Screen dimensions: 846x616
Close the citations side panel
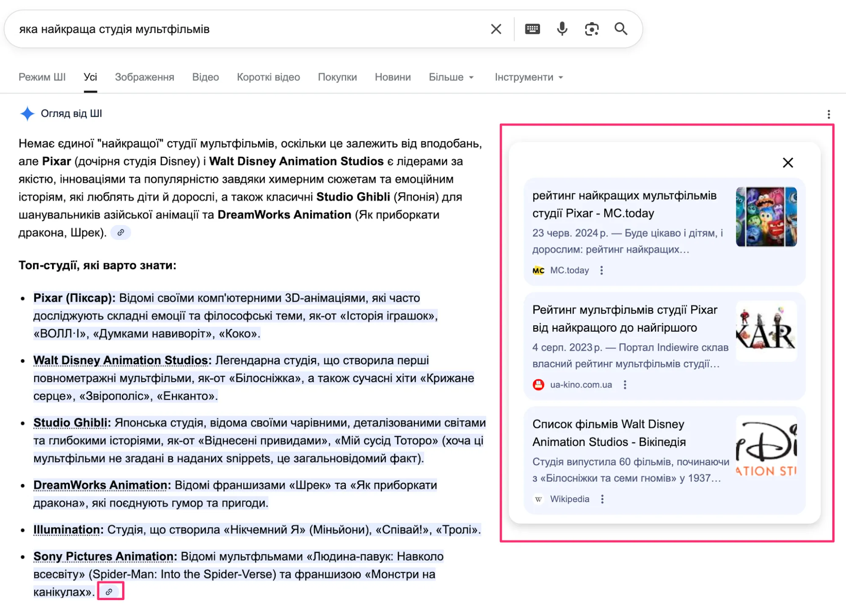coord(788,162)
